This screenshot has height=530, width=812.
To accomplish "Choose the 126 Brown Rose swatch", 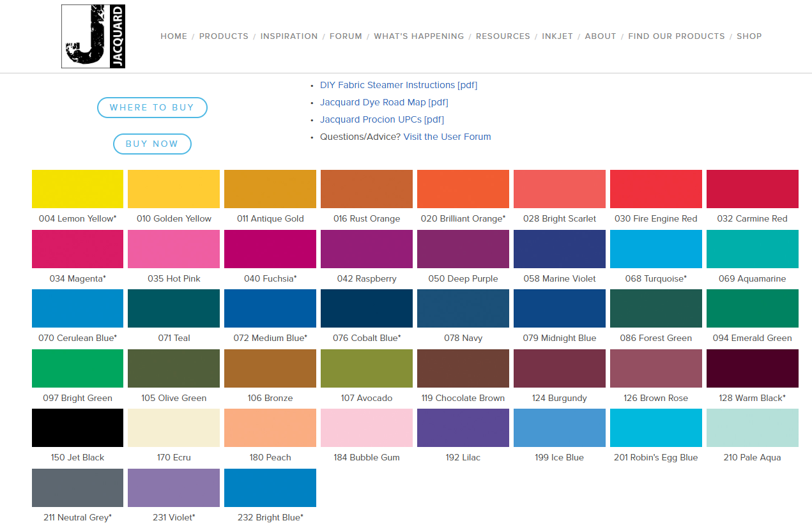I will point(656,368).
